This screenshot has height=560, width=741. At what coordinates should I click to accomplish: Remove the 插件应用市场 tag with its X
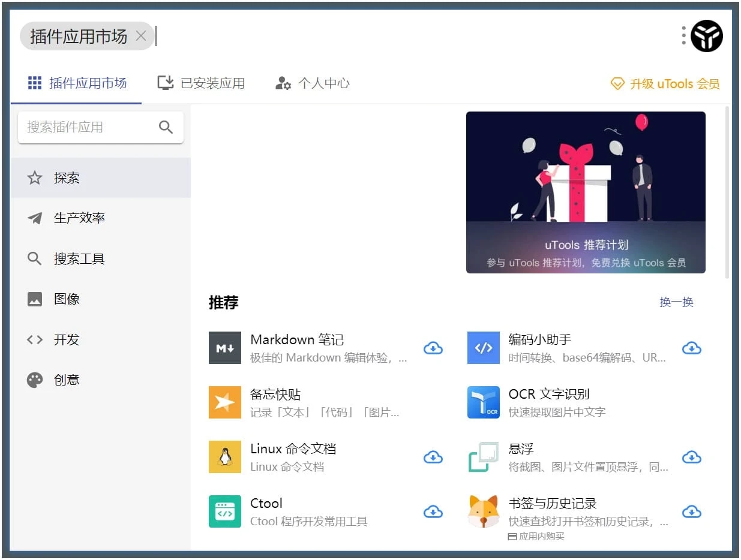[x=141, y=37]
